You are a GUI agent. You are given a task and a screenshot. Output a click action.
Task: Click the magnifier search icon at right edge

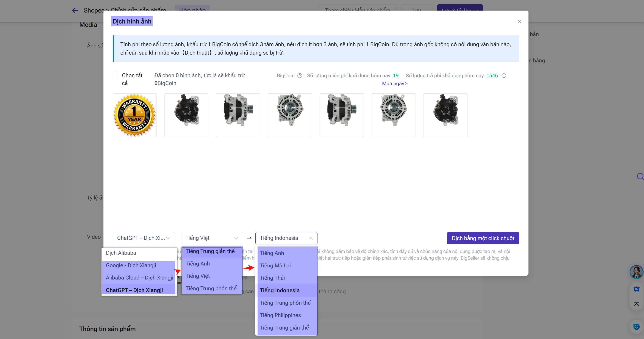pyautogui.click(x=640, y=176)
